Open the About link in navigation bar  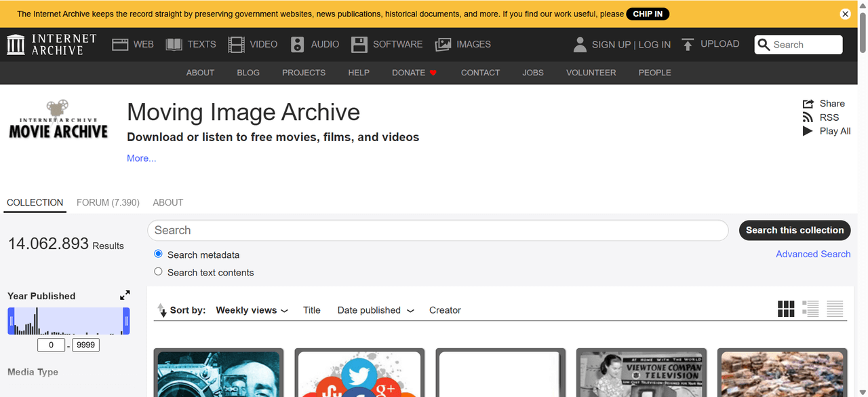click(200, 73)
